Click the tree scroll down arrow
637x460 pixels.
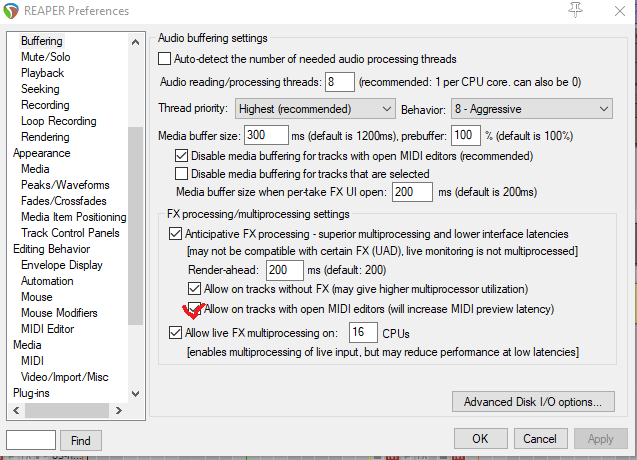(x=135, y=393)
